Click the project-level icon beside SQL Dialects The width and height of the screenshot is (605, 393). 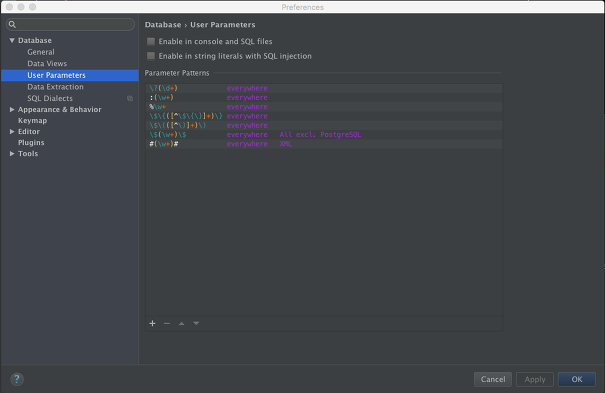[x=130, y=98]
